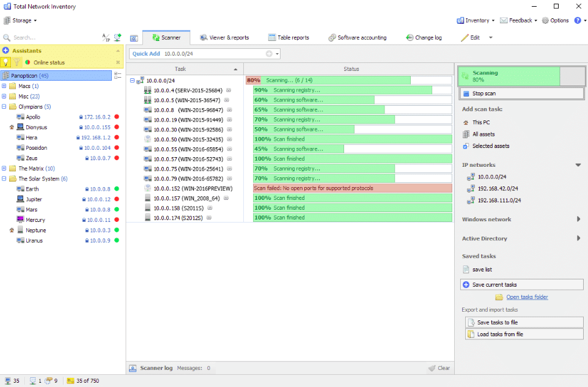Viewport: 588px width, 387px height.
Task: Select the 192.168.42.0/24 network
Action: [x=493, y=189]
